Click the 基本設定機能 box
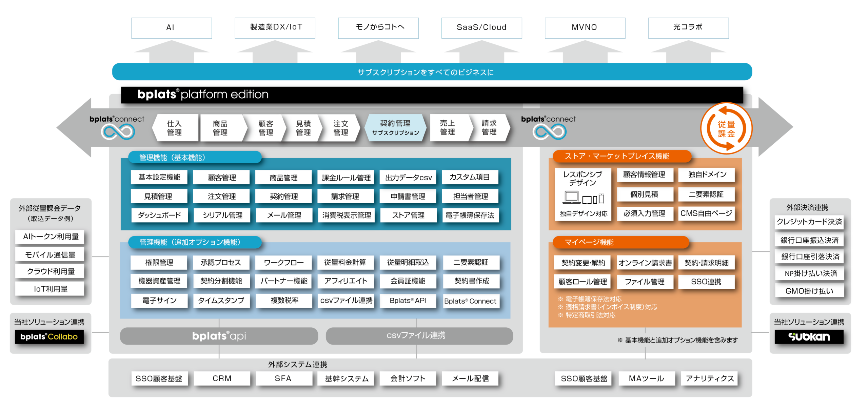The width and height of the screenshot is (868, 411). pos(159,177)
